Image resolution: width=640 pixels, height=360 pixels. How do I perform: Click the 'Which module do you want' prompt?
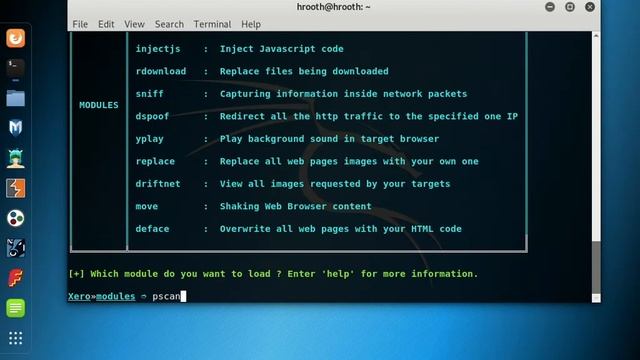[x=273, y=274]
